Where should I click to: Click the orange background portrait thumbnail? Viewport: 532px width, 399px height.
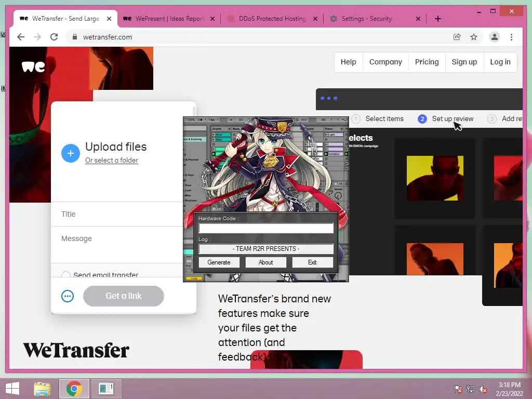coord(435,259)
